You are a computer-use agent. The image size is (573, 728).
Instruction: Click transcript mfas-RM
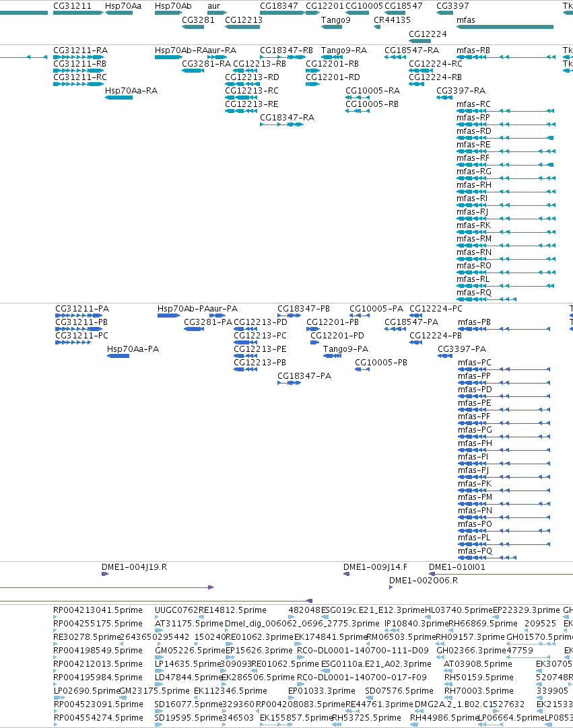(506, 246)
